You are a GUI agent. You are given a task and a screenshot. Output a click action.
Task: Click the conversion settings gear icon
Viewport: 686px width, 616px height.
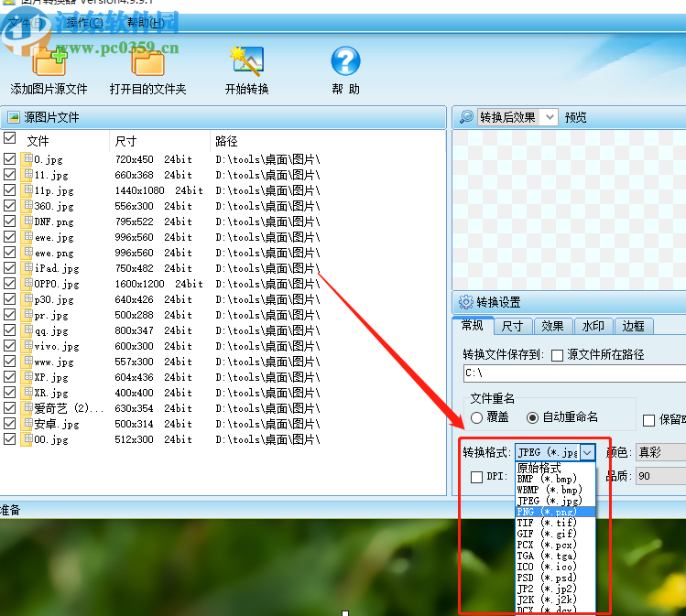point(466,302)
